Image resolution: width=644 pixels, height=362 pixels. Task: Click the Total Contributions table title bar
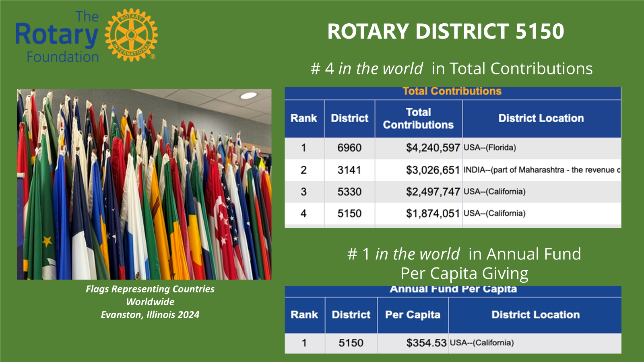452,92
